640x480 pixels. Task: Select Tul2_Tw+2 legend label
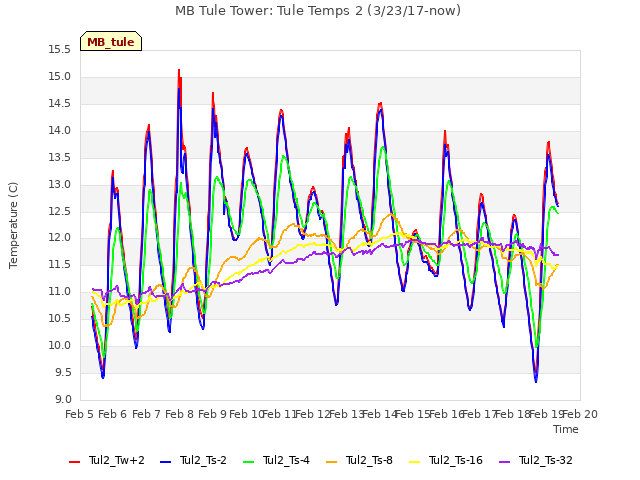117,460
